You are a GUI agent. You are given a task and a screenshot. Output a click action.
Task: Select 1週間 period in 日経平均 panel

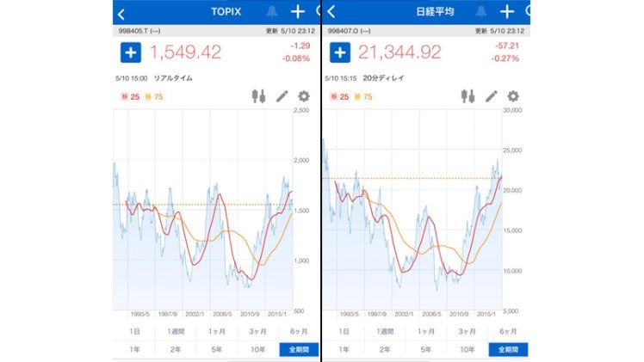(385, 331)
